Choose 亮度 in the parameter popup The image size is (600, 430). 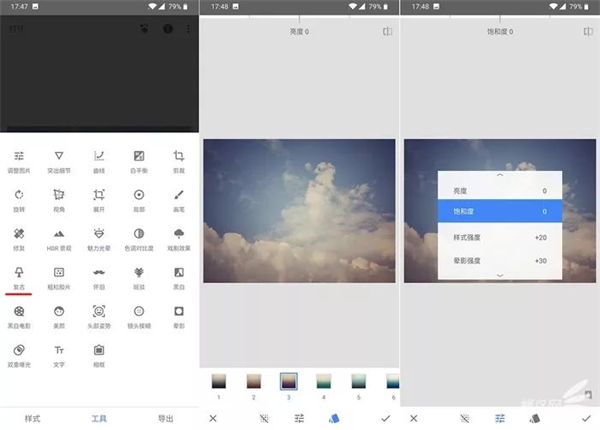500,191
